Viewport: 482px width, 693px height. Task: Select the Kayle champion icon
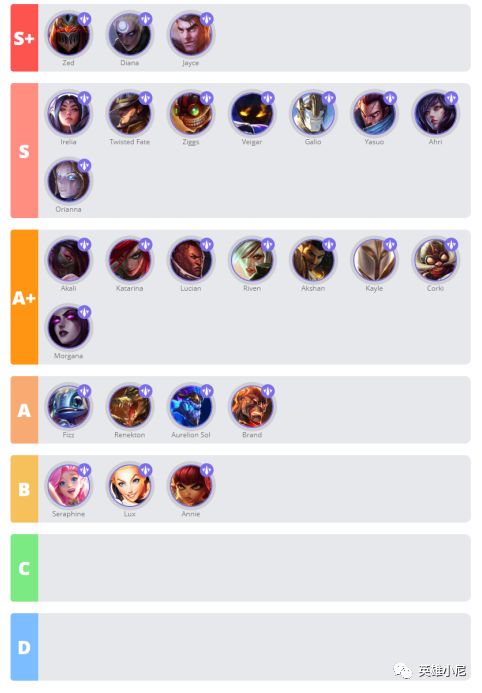(374, 260)
